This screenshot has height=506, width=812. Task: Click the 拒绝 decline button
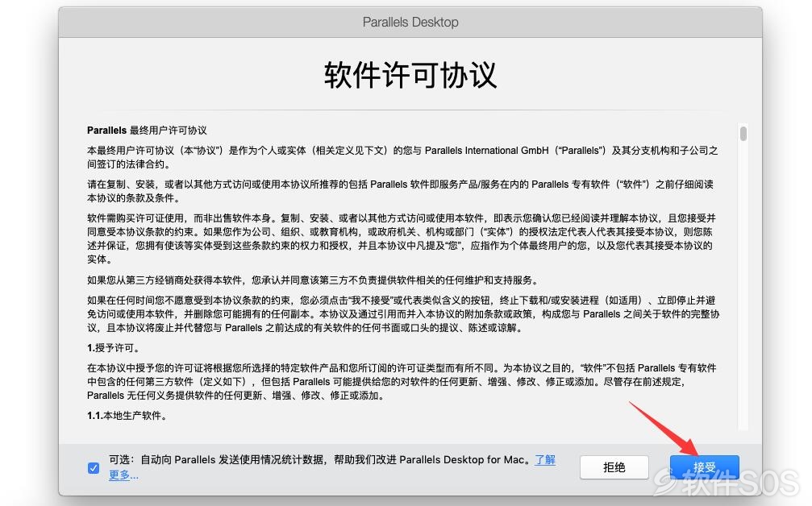[614, 467]
